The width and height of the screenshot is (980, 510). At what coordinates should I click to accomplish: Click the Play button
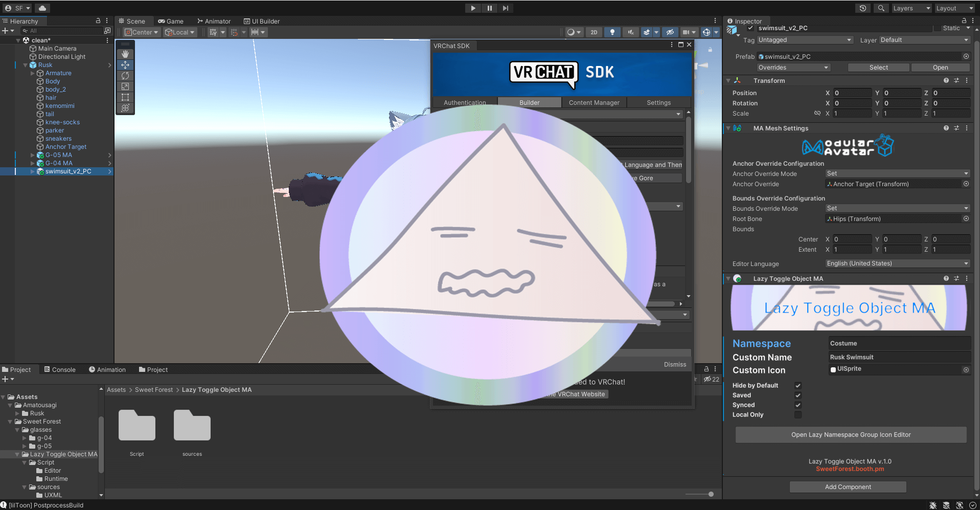[473, 8]
